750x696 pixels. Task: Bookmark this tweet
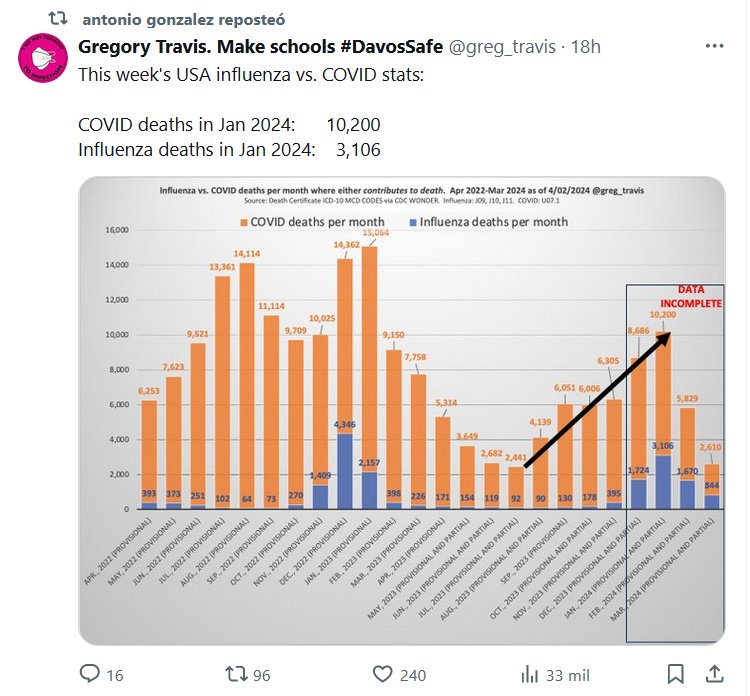click(x=676, y=673)
